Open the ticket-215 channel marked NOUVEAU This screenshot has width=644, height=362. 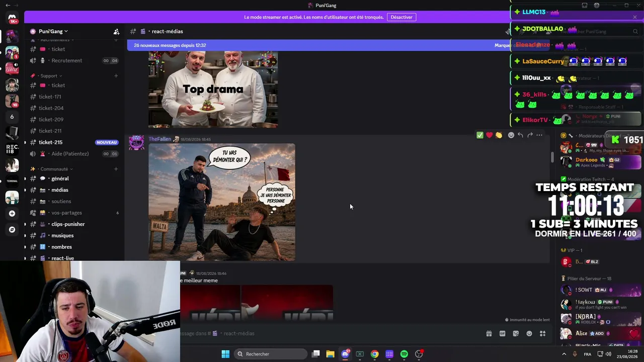[x=74, y=142]
